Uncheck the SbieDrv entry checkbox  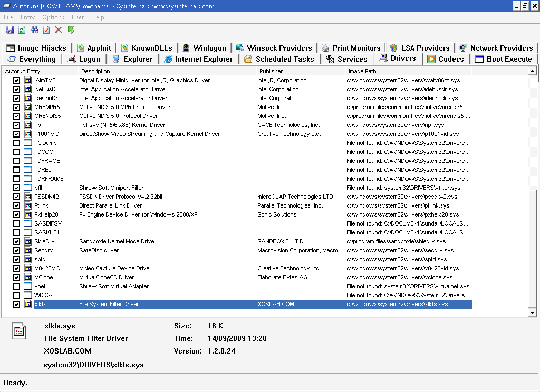tap(16, 241)
